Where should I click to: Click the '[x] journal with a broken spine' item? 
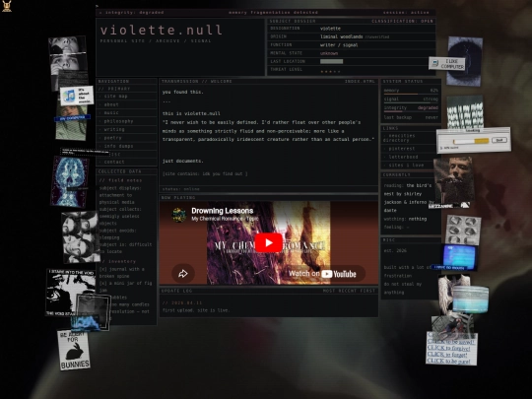[122, 273]
